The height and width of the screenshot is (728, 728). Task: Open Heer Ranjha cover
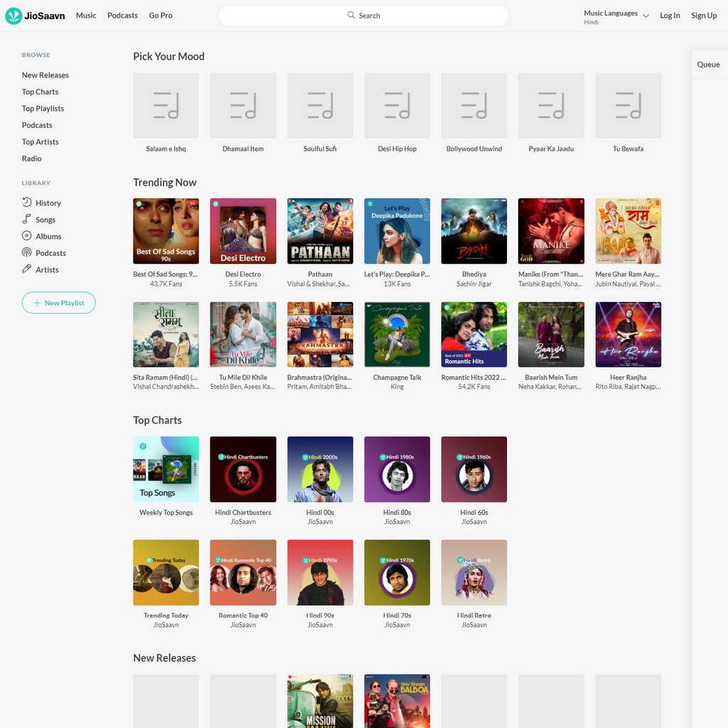point(628,334)
